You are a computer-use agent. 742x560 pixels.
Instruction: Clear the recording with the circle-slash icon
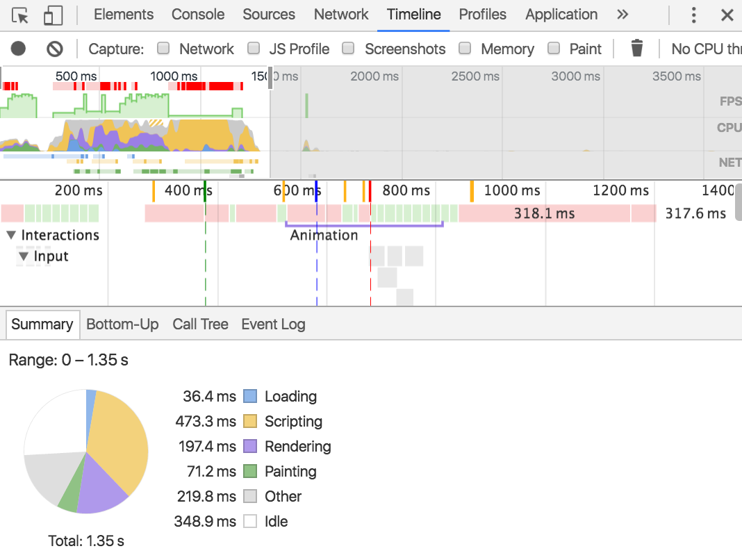click(54, 48)
